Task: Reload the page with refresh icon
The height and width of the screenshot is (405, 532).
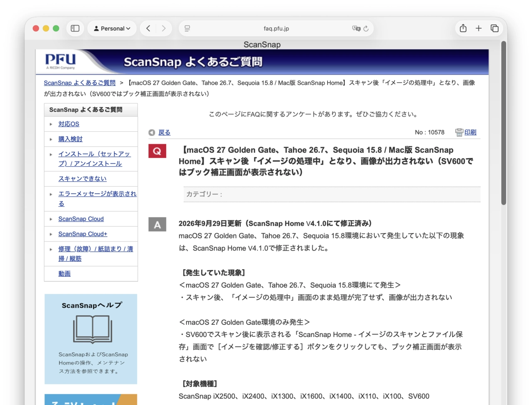Action: point(366,28)
